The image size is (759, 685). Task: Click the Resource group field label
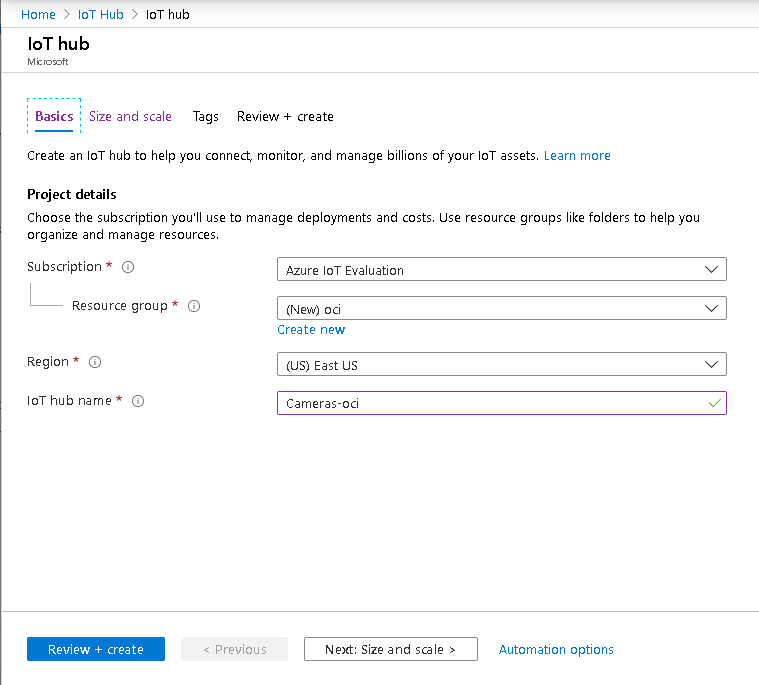(x=120, y=306)
